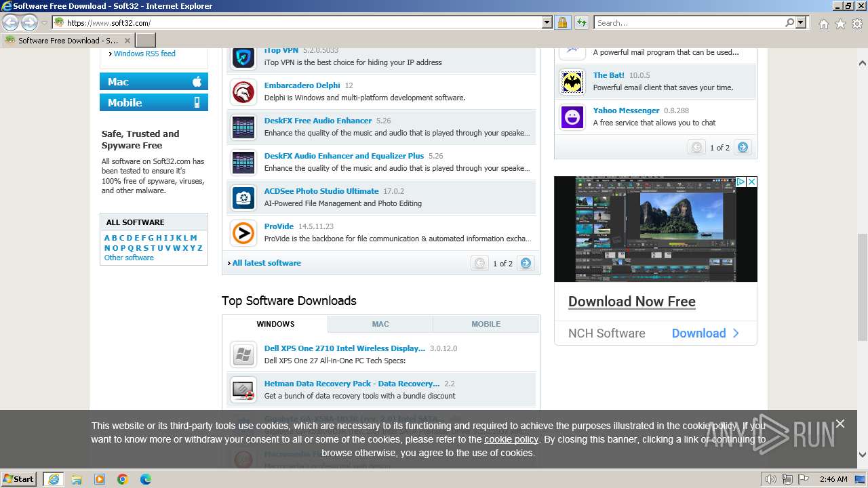The width and height of the screenshot is (868, 488).
Task: Click the taskbar clock showing 2:46 AM
Action: (833, 479)
